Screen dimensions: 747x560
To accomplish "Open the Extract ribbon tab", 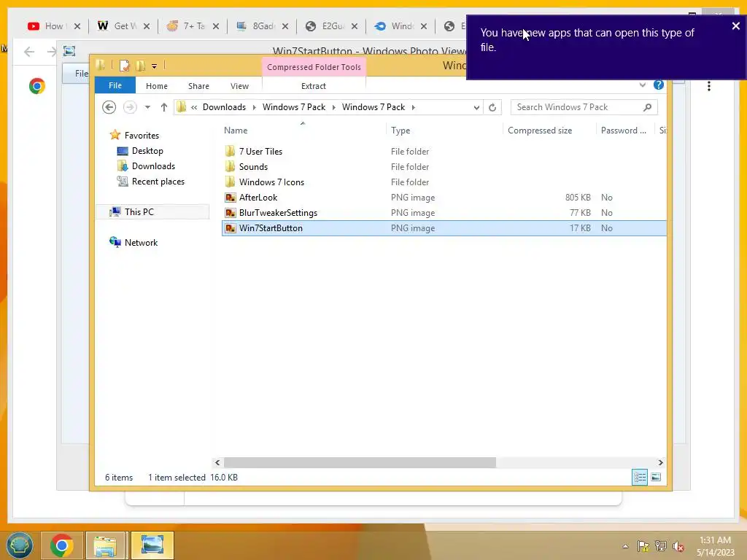I will pos(314,86).
